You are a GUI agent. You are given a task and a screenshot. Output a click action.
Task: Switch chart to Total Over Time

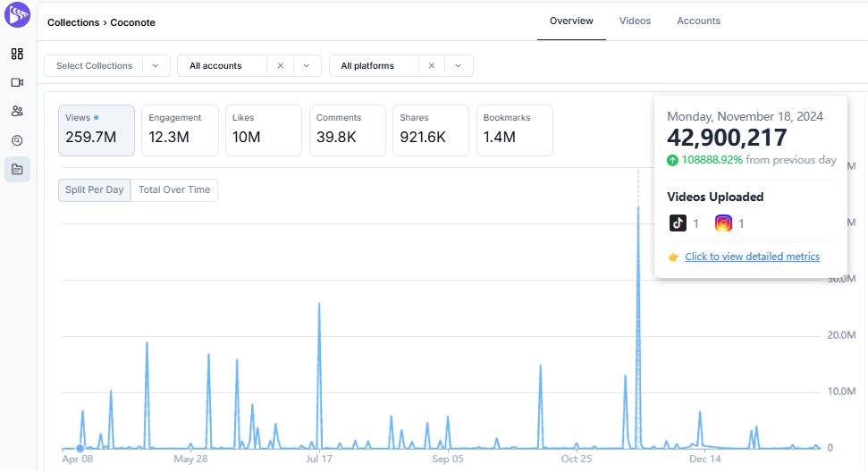[174, 190]
